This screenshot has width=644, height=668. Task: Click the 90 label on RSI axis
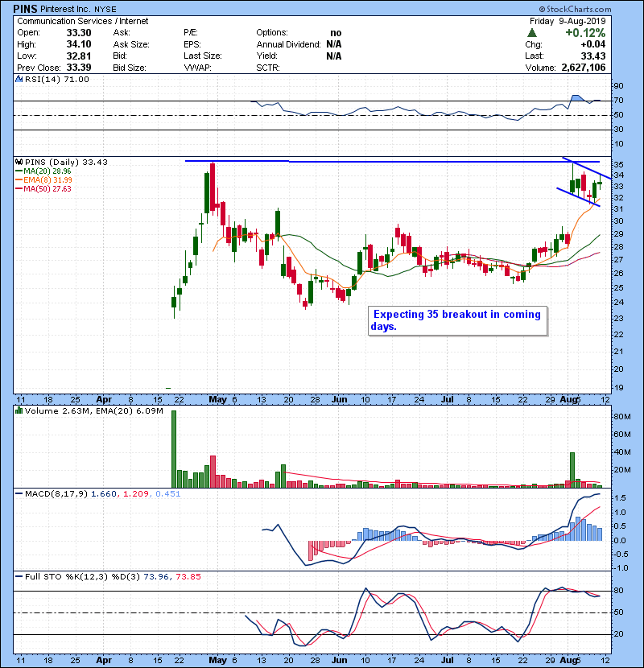(x=618, y=86)
